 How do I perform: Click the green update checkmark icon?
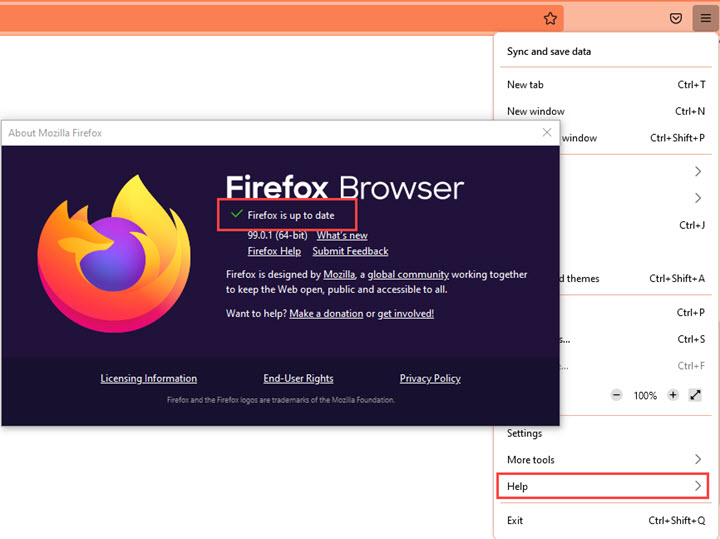pyautogui.click(x=236, y=213)
